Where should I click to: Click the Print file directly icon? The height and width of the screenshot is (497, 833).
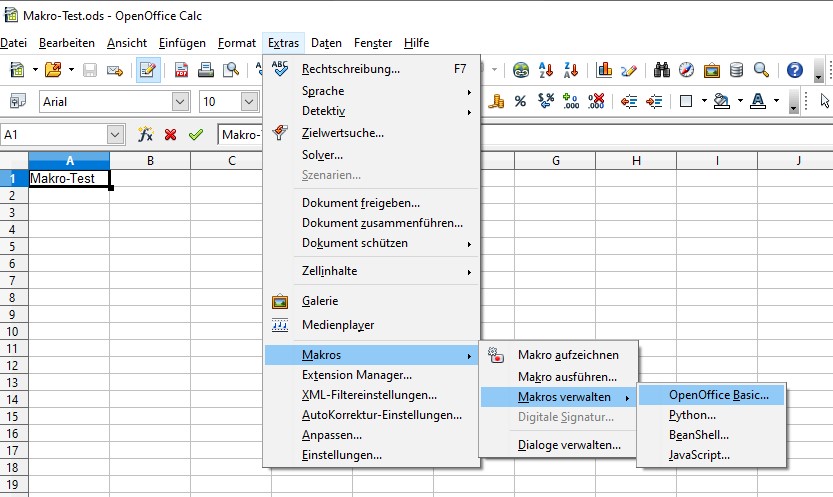pos(206,70)
